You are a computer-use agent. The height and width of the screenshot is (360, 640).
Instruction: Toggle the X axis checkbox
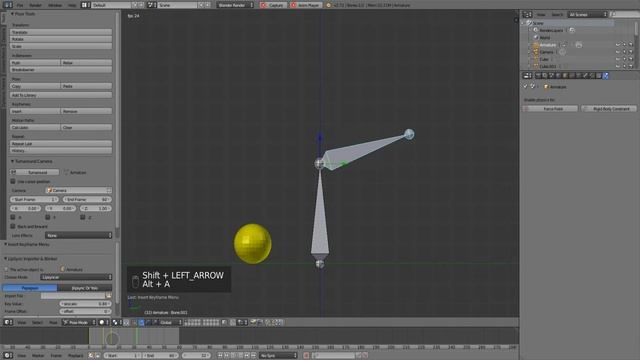coord(13,217)
